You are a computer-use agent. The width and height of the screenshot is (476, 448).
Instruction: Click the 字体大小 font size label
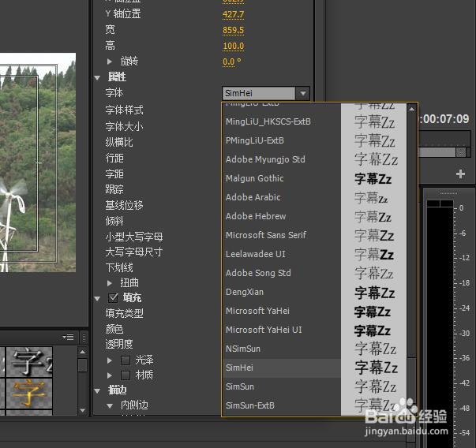[x=124, y=126]
